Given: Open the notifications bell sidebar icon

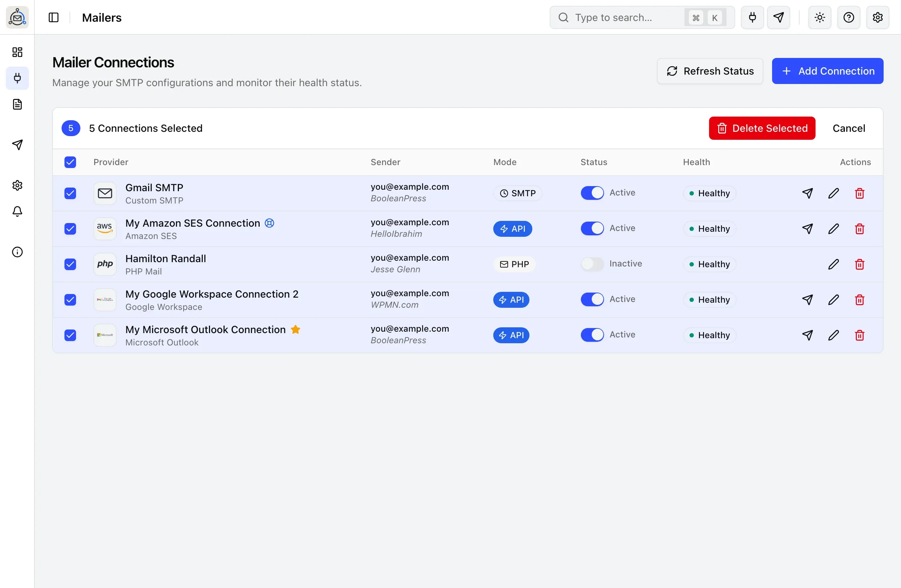Looking at the screenshot, I should tap(17, 211).
